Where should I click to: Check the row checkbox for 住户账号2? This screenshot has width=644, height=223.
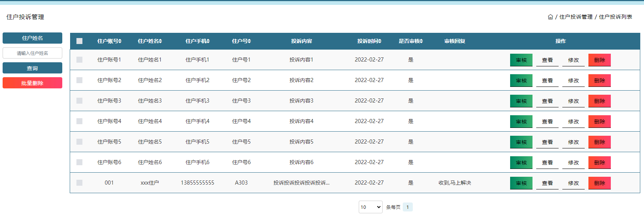click(x=79, y=80)
